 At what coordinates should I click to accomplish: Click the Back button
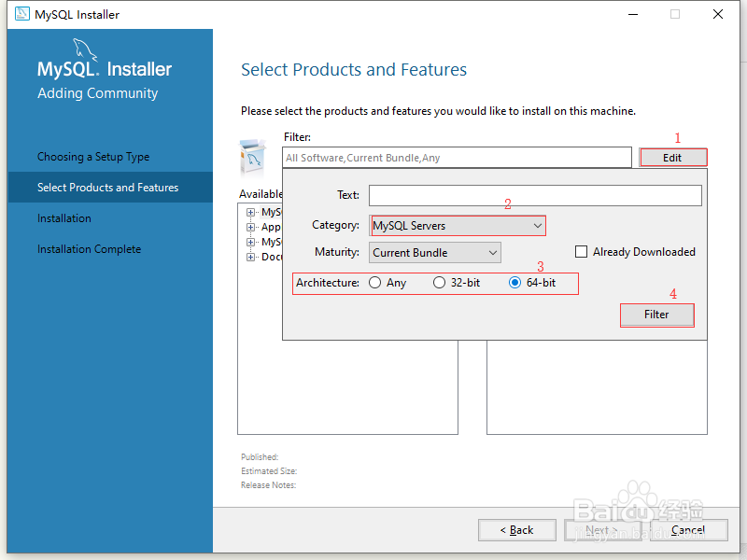click(516, 529)
